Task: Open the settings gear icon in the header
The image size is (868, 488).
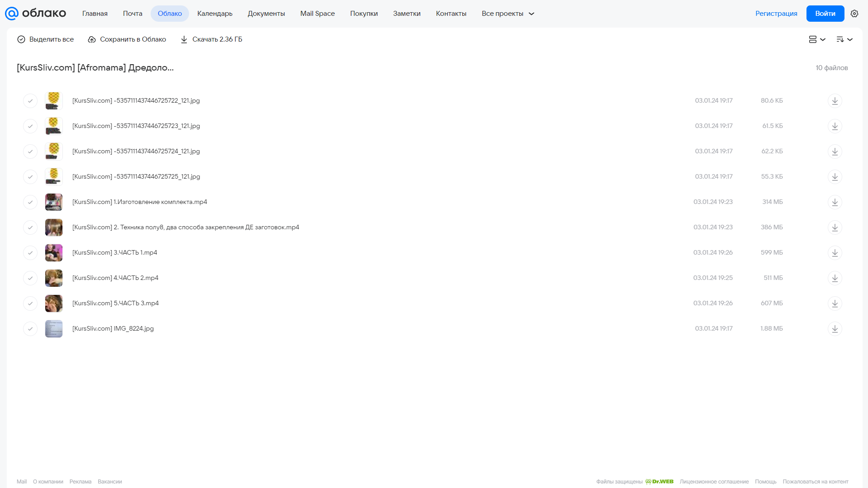Action: point(854,14)
